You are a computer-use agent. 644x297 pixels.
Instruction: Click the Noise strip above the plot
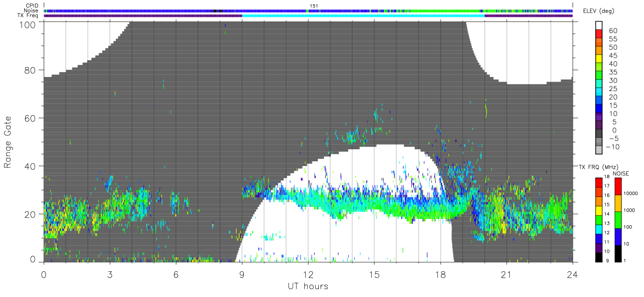[308, 10]
